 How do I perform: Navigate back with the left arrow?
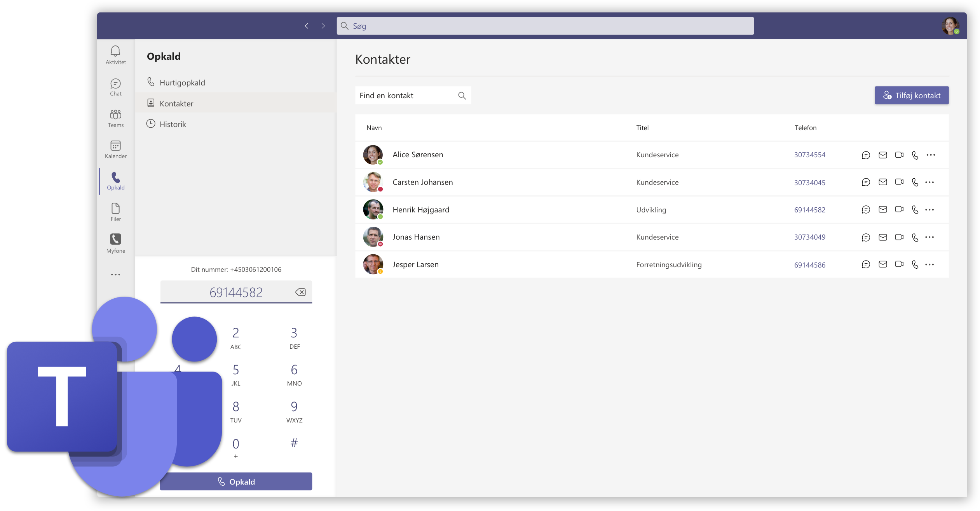pos(307,26)
